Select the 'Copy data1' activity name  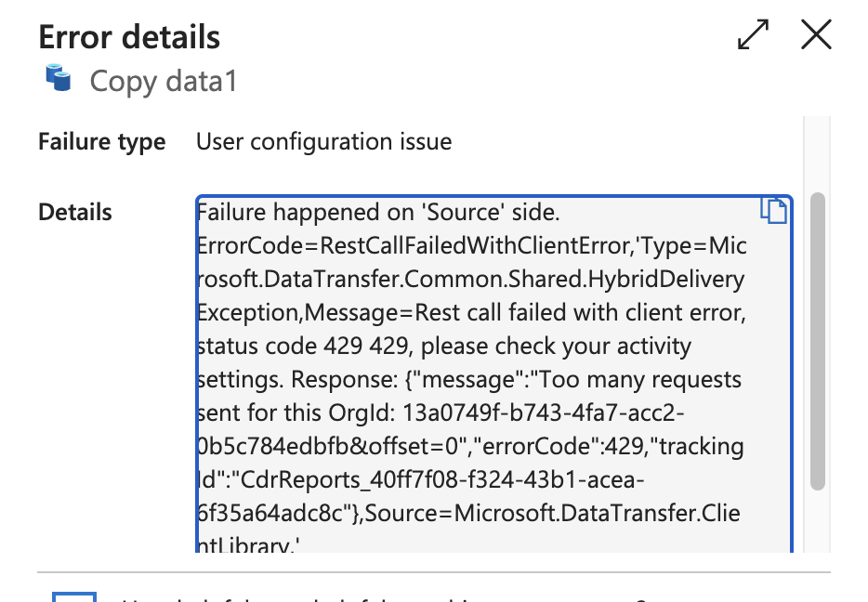164,81
